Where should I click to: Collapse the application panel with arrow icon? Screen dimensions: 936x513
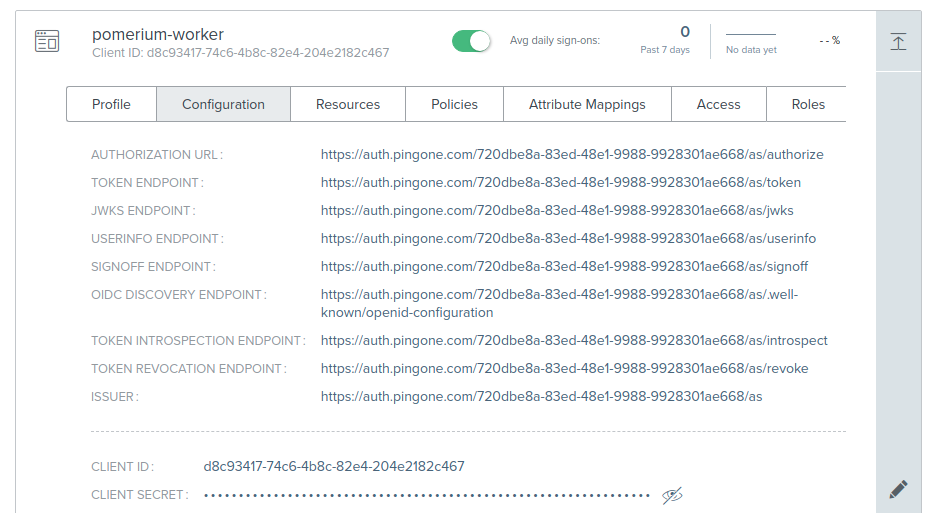pyautogui.click(x=898, y=42)
